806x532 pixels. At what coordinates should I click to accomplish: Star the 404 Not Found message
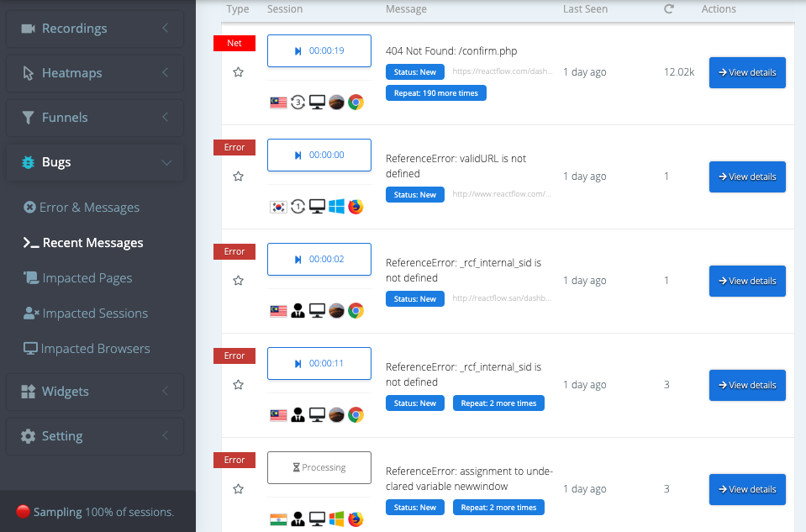238,72
